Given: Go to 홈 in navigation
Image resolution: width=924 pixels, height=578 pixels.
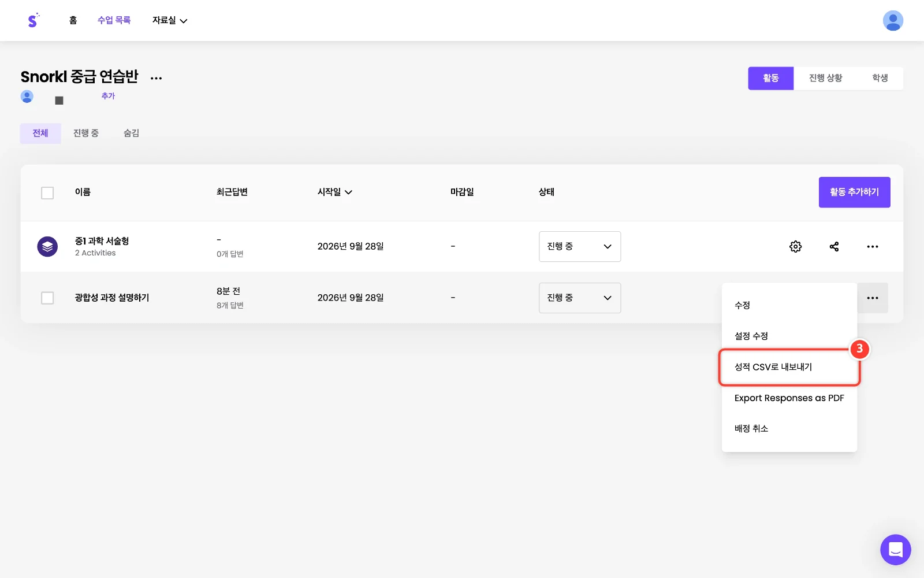Looking at the screenshot, I should [x=73, y=20].
